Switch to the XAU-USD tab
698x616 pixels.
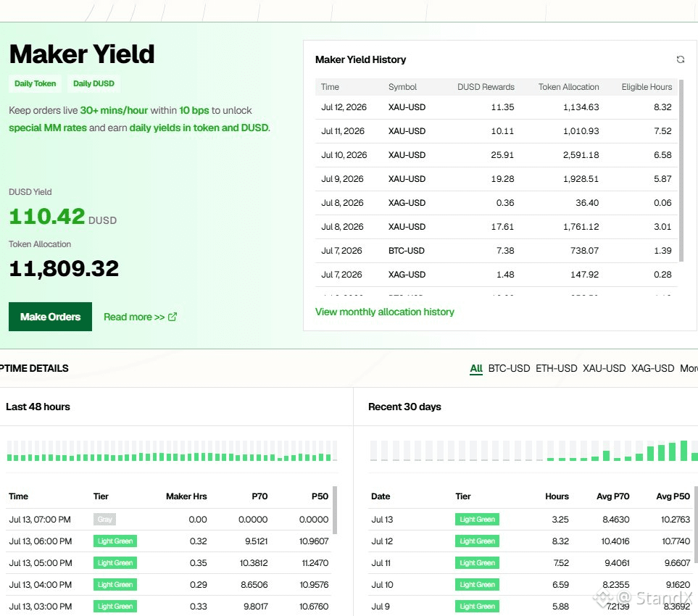coord(604,369)
